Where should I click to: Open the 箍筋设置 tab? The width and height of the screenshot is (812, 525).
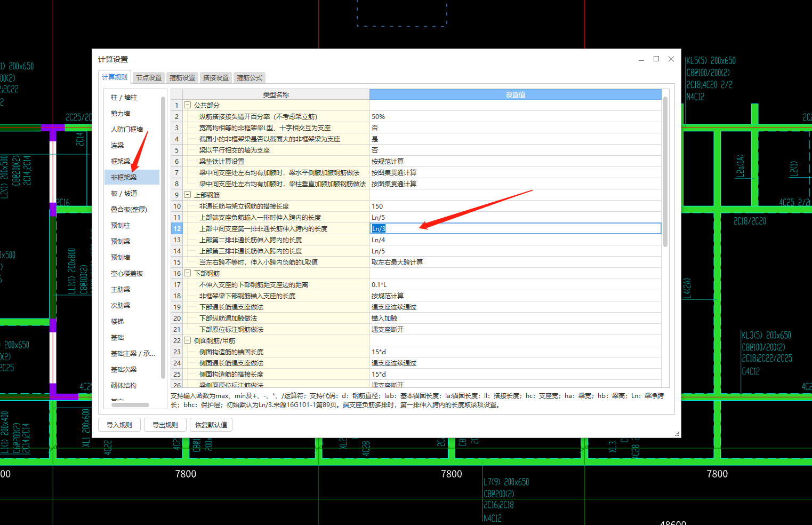[182, 78]
